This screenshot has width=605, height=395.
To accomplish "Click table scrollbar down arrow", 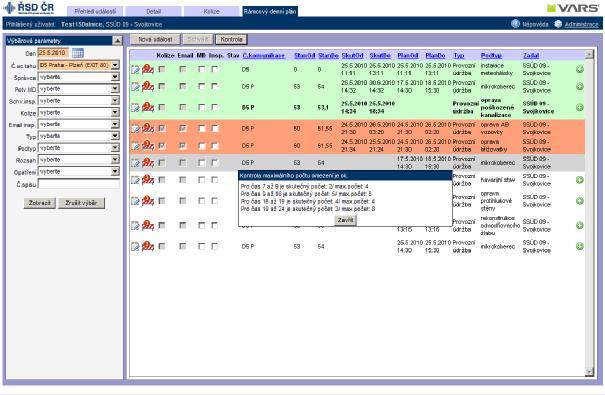I will pyautogui.click(x=589, y=372).
